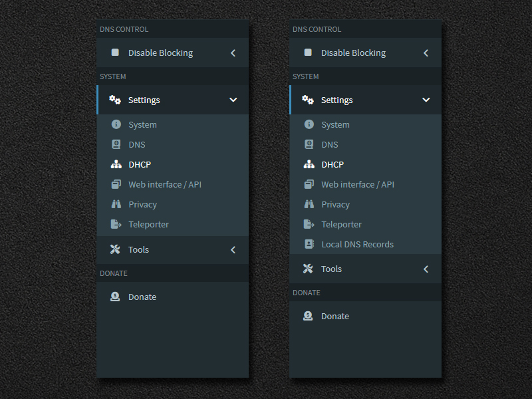The width and height of the screenshot is (532, 399).
Task: Click the Disable Blocking stop icon in right sidebar
Action: (308, 53)
